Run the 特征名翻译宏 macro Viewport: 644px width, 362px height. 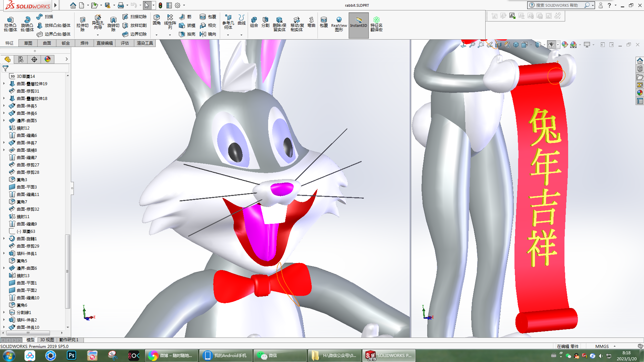coord(377,24)
